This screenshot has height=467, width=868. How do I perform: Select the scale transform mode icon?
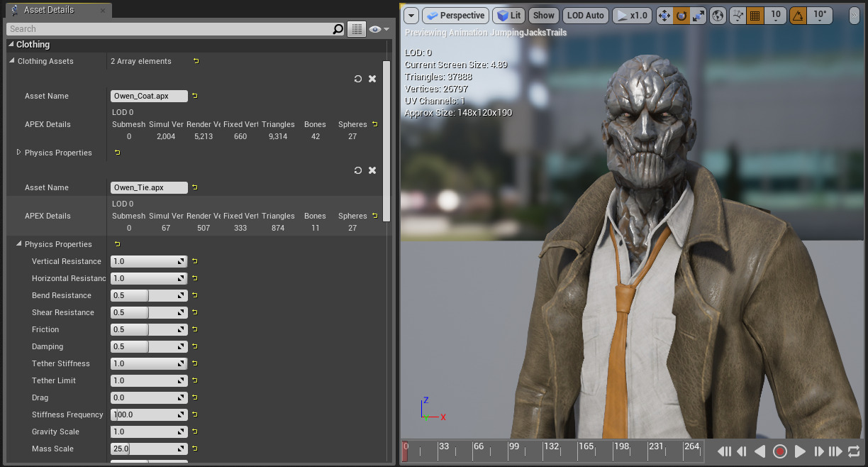pos(699,16)
